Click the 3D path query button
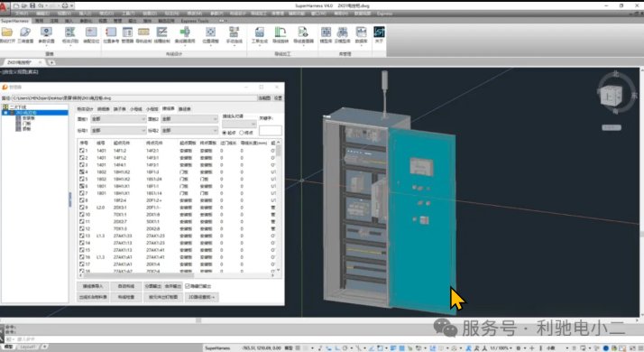This screenshot has width=644, height=352. coord(201,297)
